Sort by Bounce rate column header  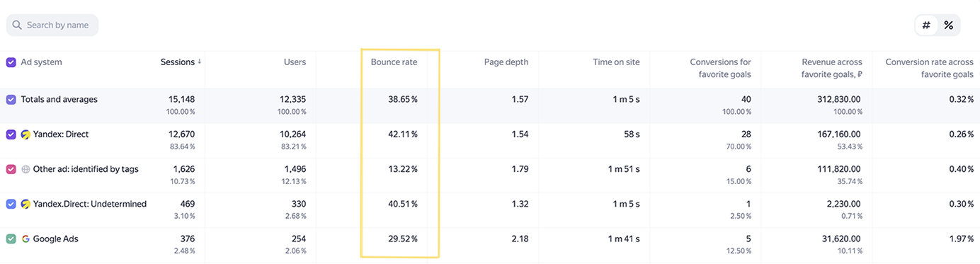point(394,62)
